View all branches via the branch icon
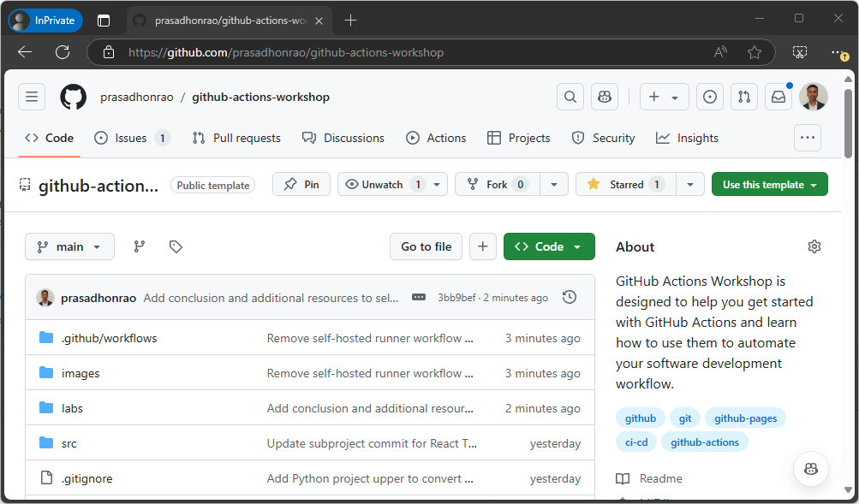The image size is (859, 504). pos(139,246)
